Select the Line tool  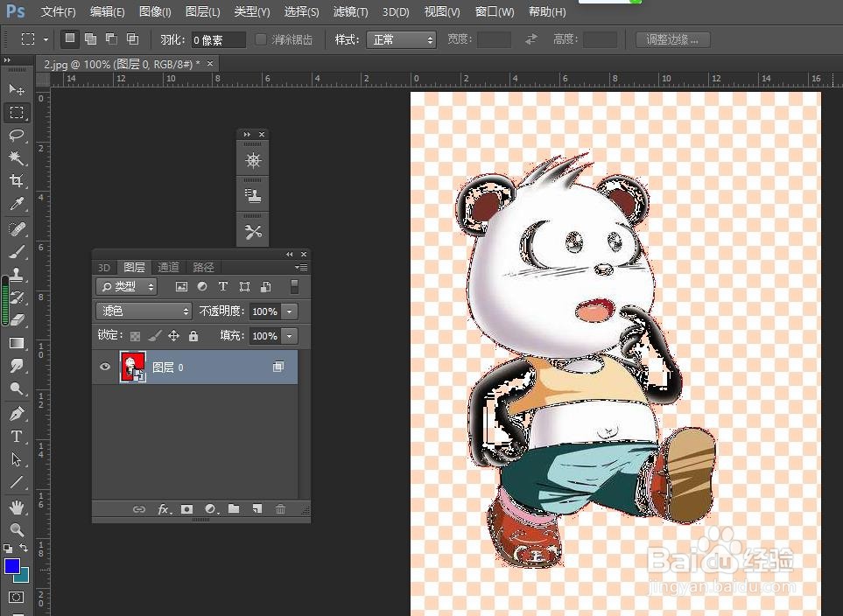pyautogui.click(x=17, y=482)
